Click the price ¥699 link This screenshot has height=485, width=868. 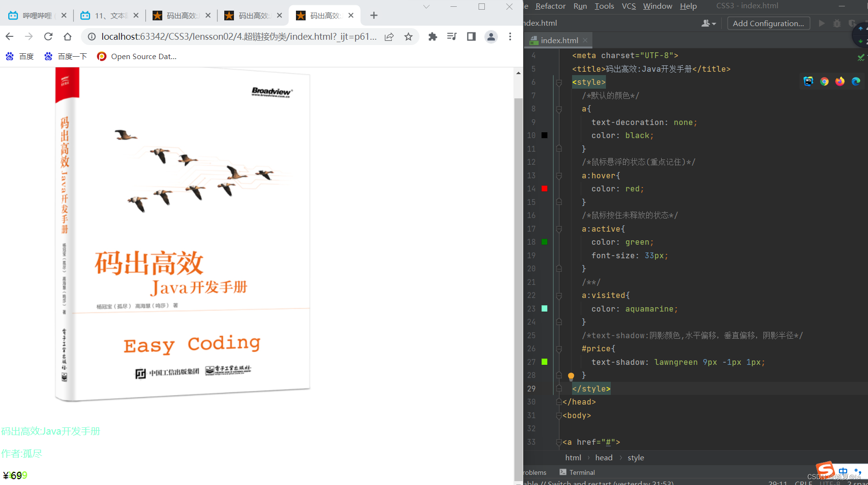click(15, 476)
